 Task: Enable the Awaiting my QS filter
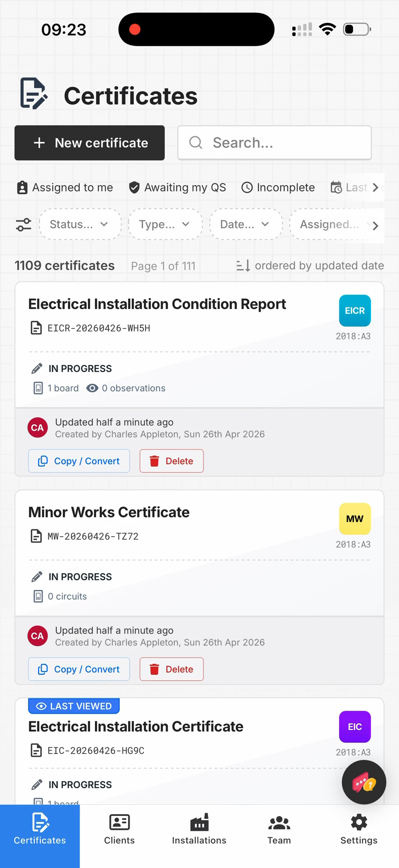click(177, 187)
